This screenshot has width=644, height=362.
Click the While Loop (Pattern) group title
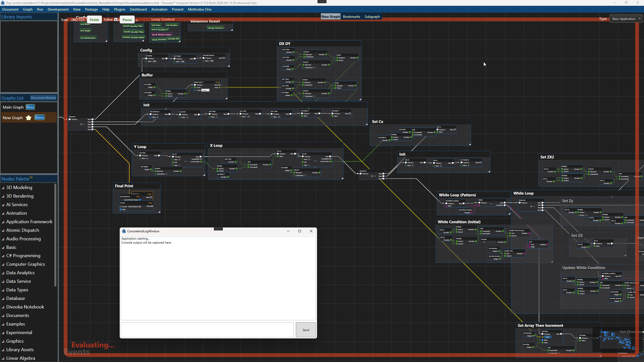tap(457, 195)
